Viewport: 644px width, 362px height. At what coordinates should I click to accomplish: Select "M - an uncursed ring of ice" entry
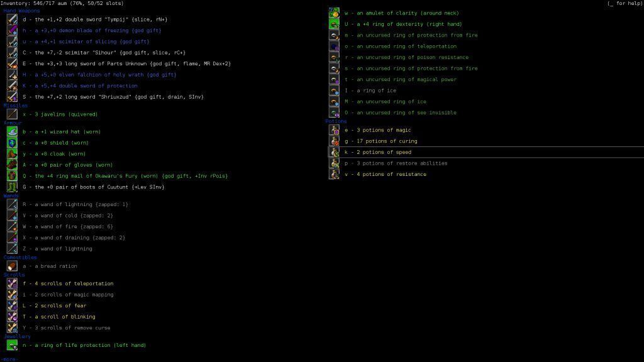386,102
